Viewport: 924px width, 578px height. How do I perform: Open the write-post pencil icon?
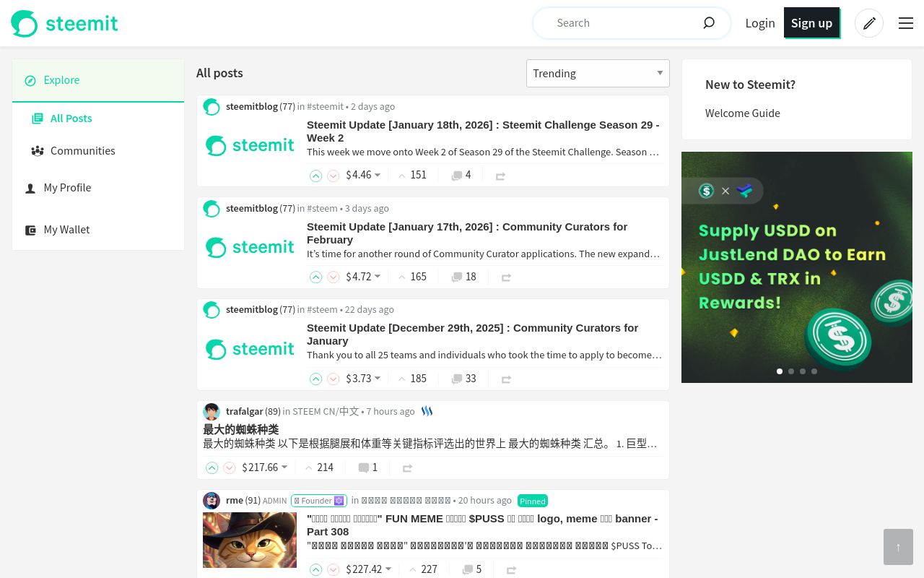point(869,23)
